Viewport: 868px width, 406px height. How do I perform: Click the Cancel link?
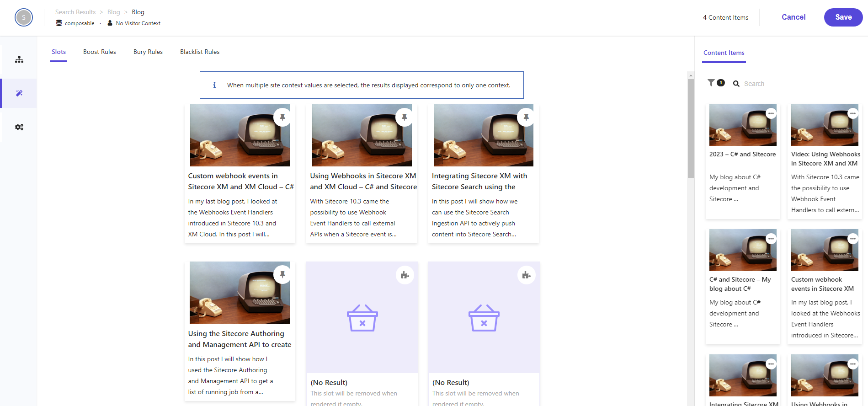pyautogui.click(x=793, y=17)
